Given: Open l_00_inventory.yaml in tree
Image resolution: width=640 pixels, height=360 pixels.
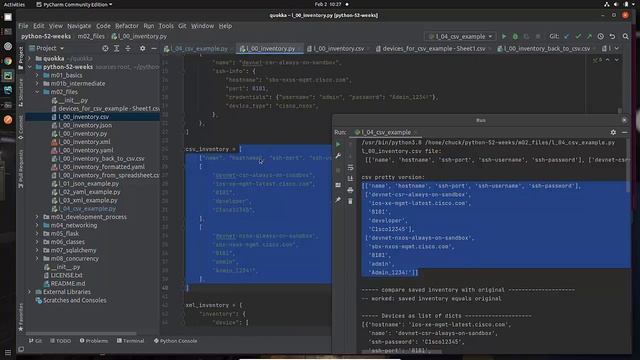Looking at the screenshot, I should pos(85,150).
